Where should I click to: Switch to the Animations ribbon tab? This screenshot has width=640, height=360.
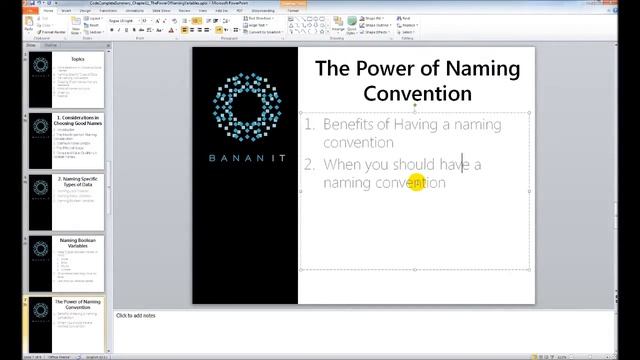point(134,11)
